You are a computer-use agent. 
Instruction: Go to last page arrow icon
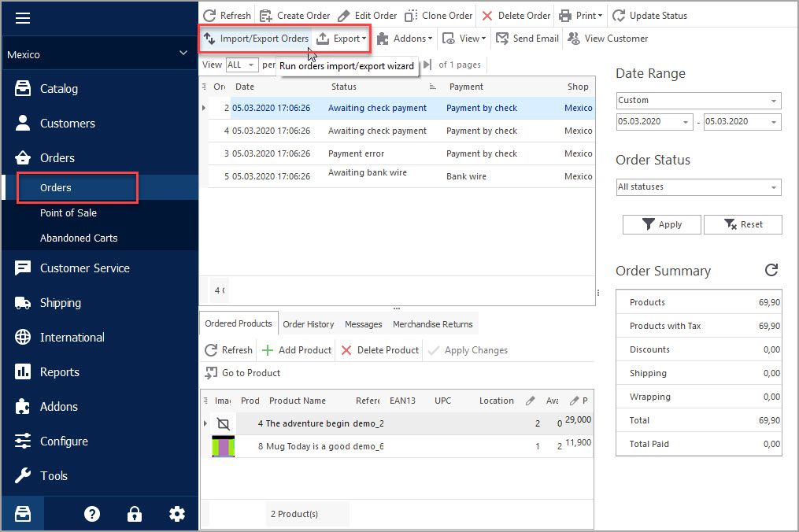[427, 65]
